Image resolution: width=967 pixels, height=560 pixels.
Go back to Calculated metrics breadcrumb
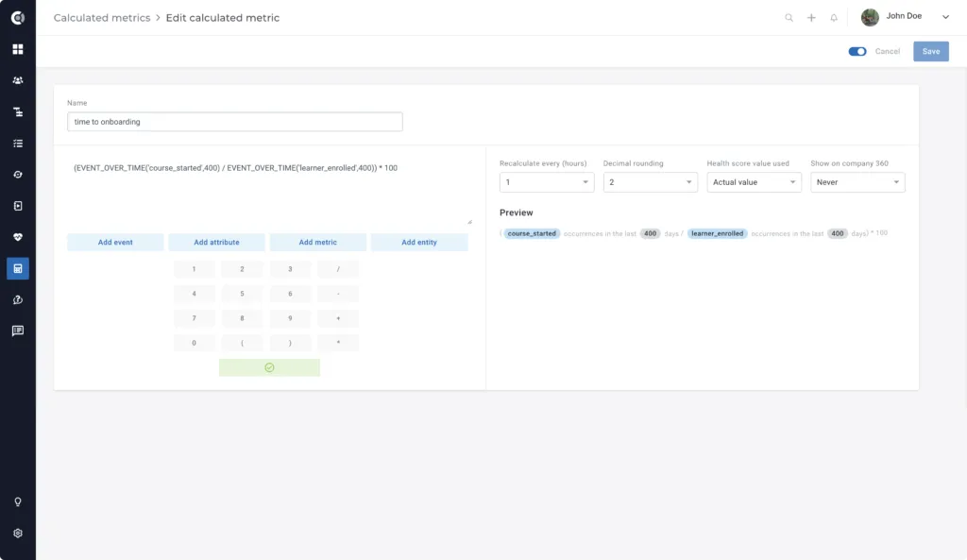[x=102, y=18]
